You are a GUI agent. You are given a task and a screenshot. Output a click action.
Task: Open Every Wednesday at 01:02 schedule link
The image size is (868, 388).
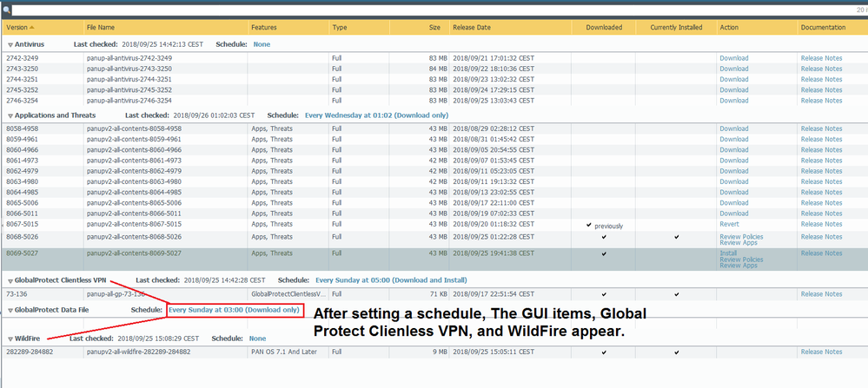(376, 115)
